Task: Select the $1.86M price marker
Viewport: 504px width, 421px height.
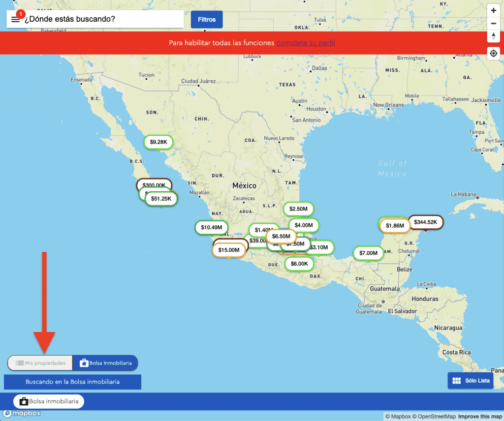Action: pos(395,226)
